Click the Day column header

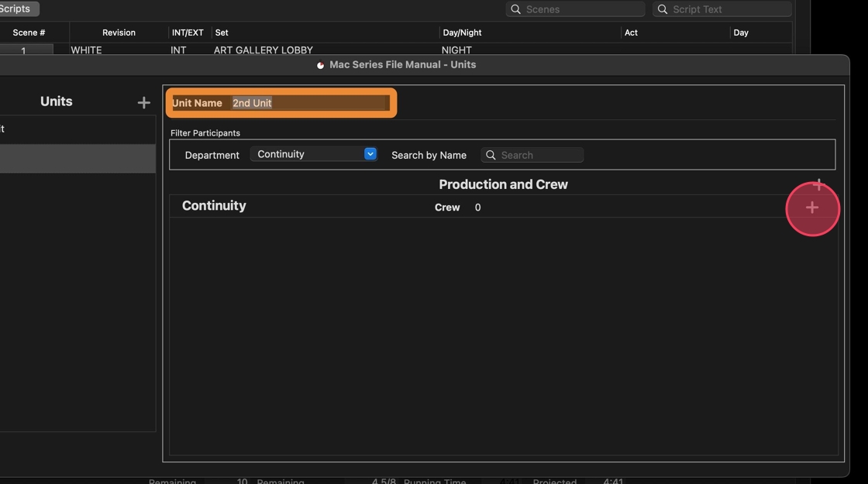click(x=741, y=33)
